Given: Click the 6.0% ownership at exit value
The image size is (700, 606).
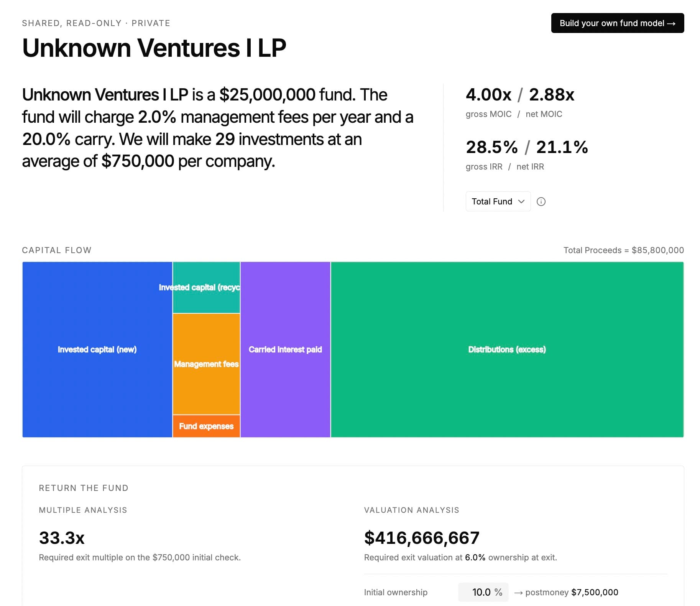Looking at the screenshot, I should coord(475,557).
